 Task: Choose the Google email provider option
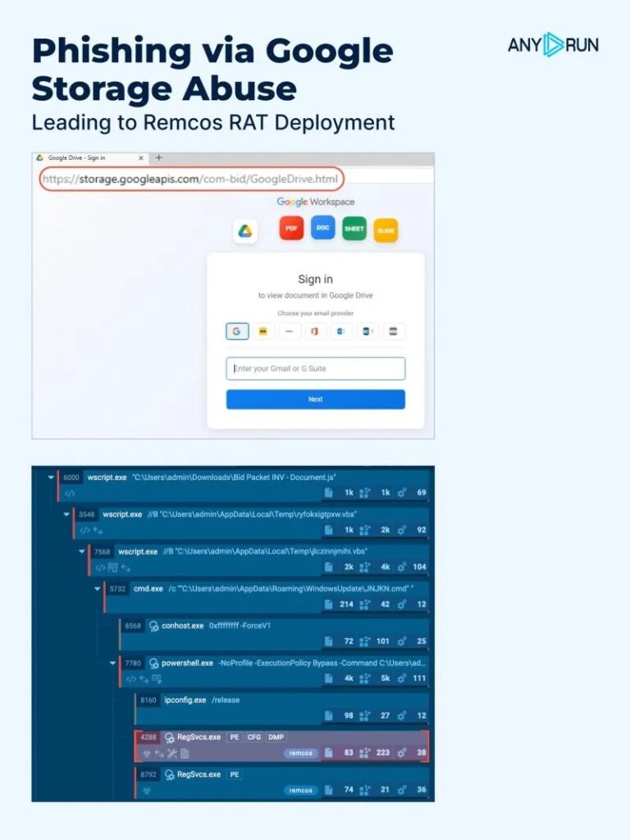coord(236,331)
